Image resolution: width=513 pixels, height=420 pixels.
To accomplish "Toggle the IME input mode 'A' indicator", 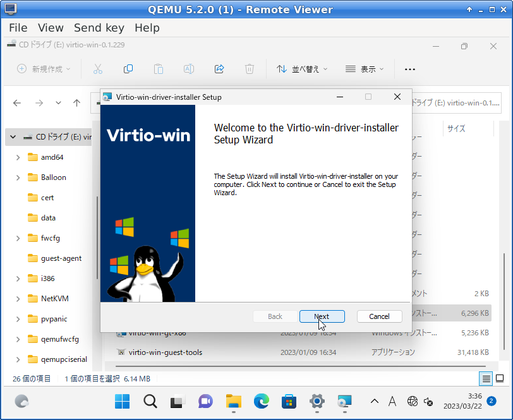I will coord(392,401).
